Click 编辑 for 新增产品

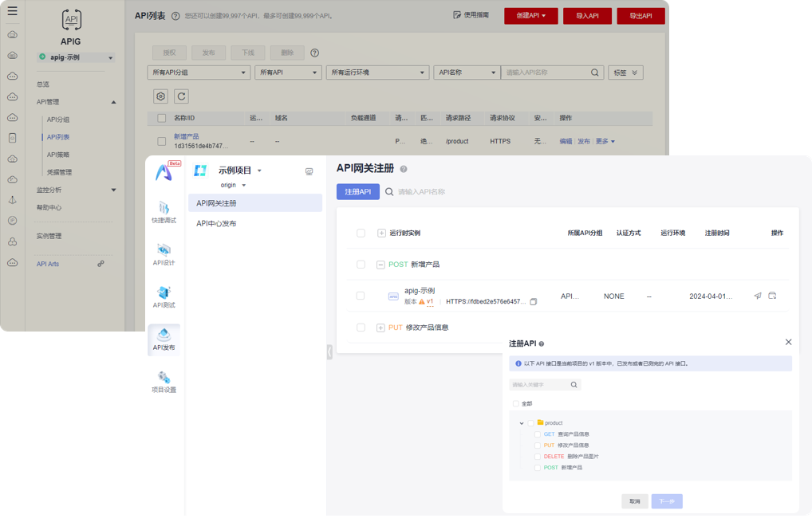tap(566, 141)
